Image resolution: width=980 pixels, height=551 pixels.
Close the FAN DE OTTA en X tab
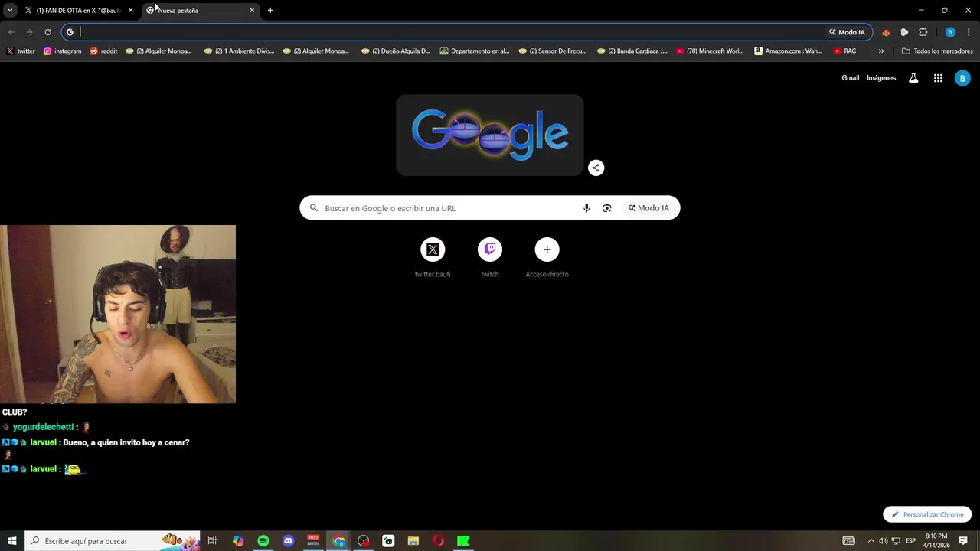(130, 11)
